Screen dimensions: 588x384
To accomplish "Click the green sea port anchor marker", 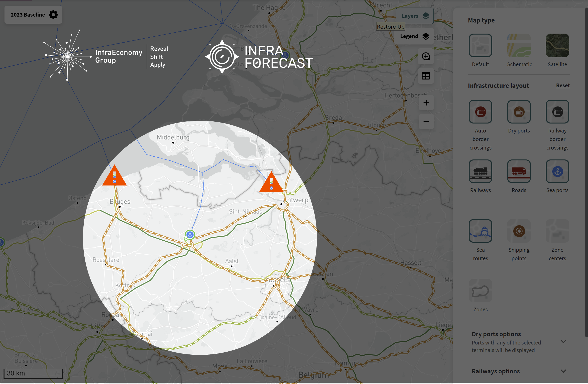I will (x=190, y=235).
